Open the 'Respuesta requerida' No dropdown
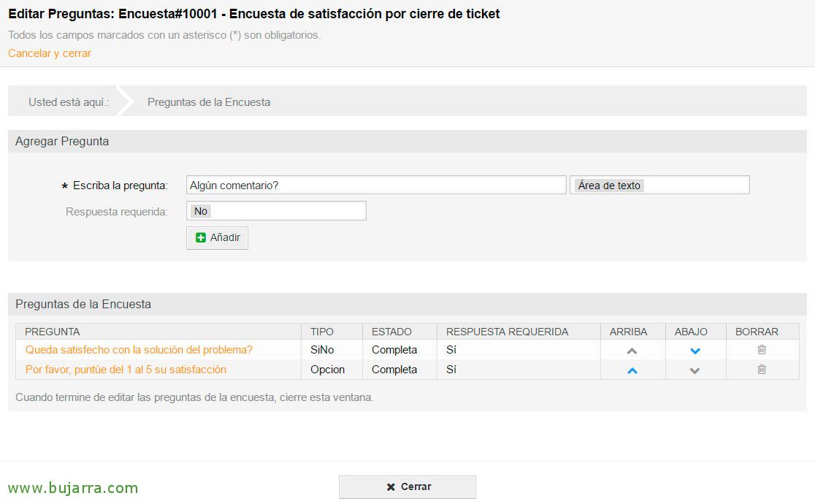The width and height of the screenshot is (815, 504). tap(276, 210)
